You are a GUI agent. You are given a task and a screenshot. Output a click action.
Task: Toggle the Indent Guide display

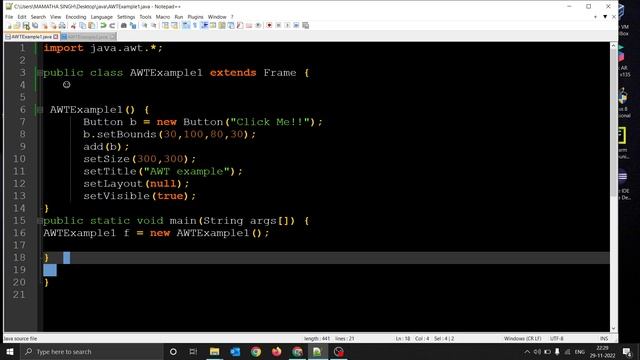click(x=204, y=25)
